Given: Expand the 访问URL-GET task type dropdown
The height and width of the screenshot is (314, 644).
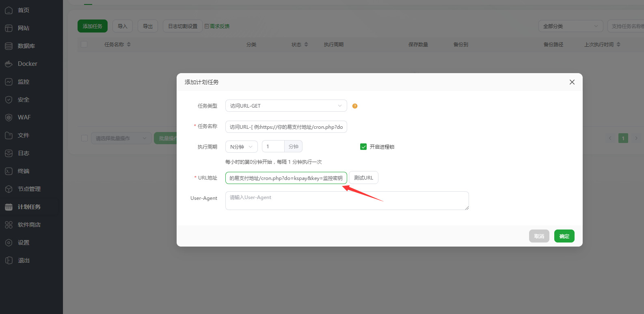Looking at the screenshot, I should tap(286, 106).
